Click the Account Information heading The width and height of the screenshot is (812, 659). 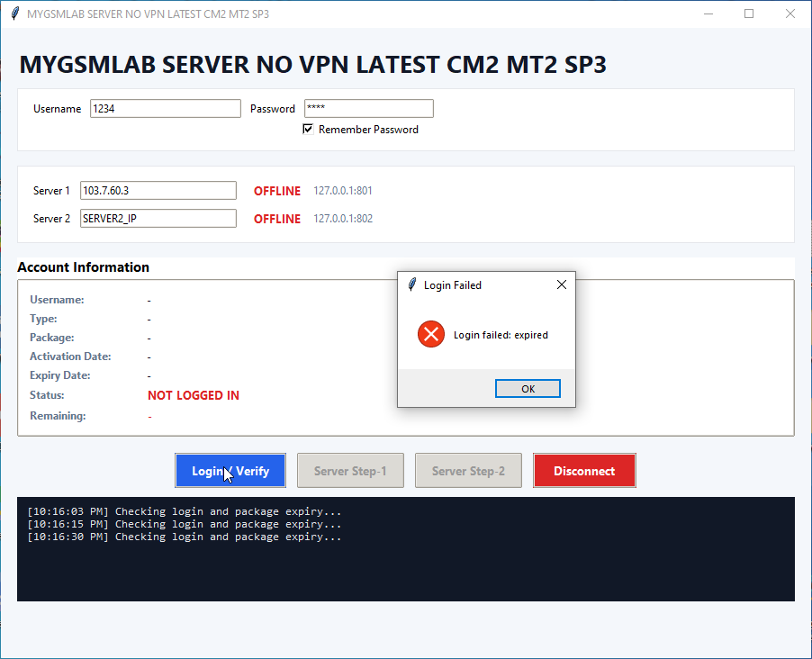coord(84,267)
